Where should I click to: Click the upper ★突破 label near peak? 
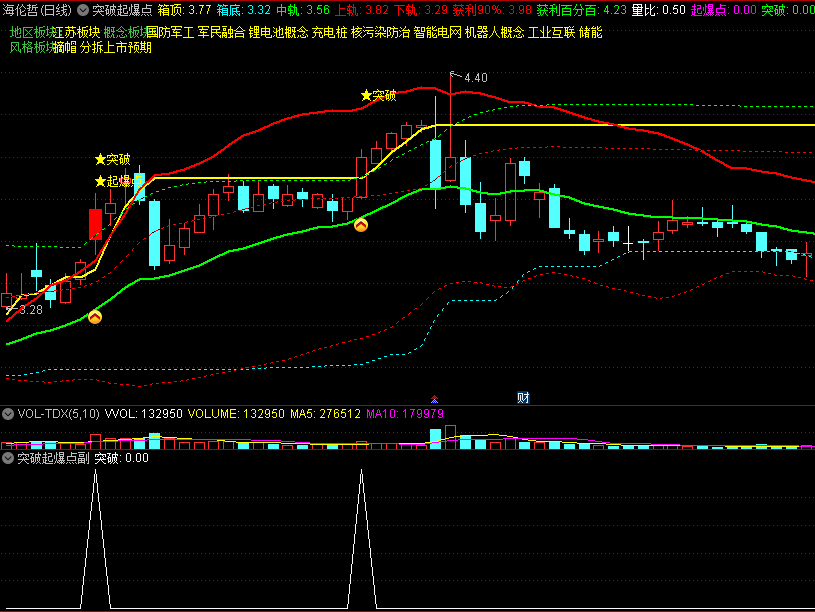pyautogui.click(x=379, y=95)
